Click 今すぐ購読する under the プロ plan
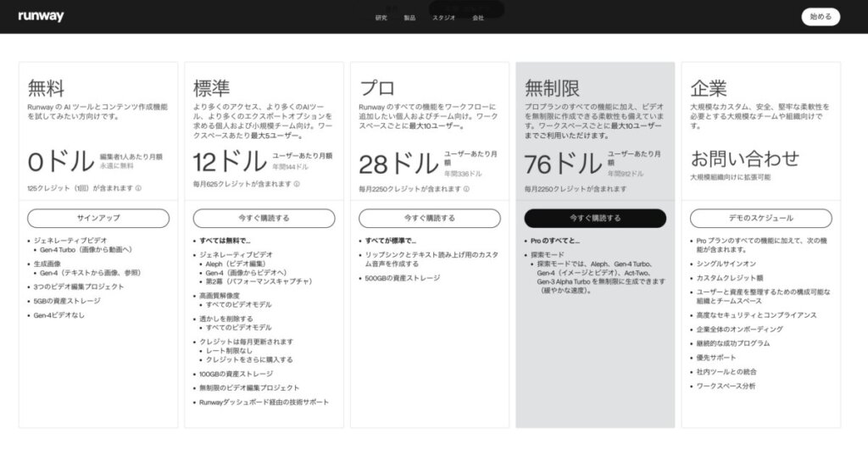 (430, 218)
